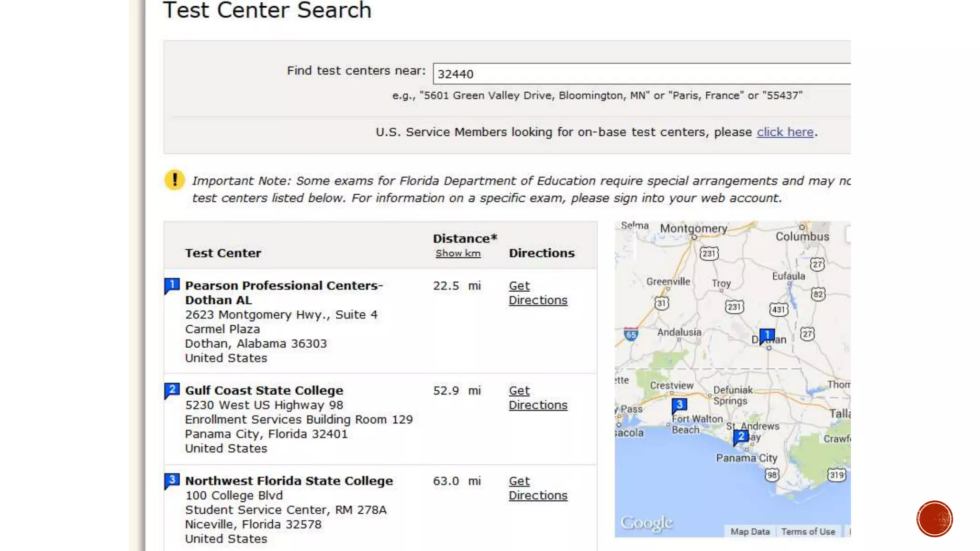Click the red circle at slide corner
Screen dimensions: 980x551
point(934,519)
